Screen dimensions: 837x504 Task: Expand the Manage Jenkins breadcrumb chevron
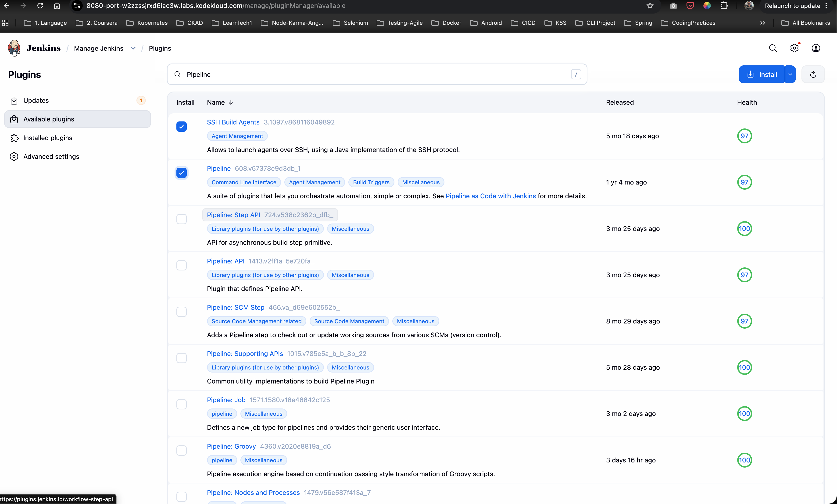pos(133,48)
